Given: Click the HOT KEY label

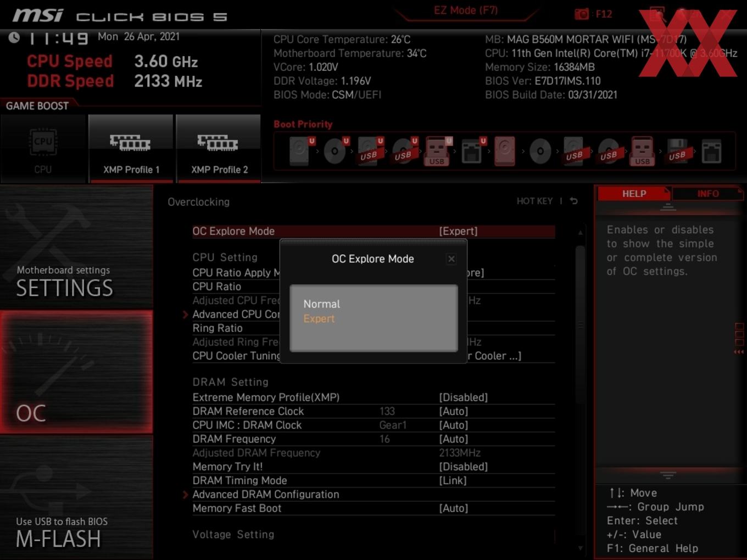Looking at the screenshot, I should 534,201.
